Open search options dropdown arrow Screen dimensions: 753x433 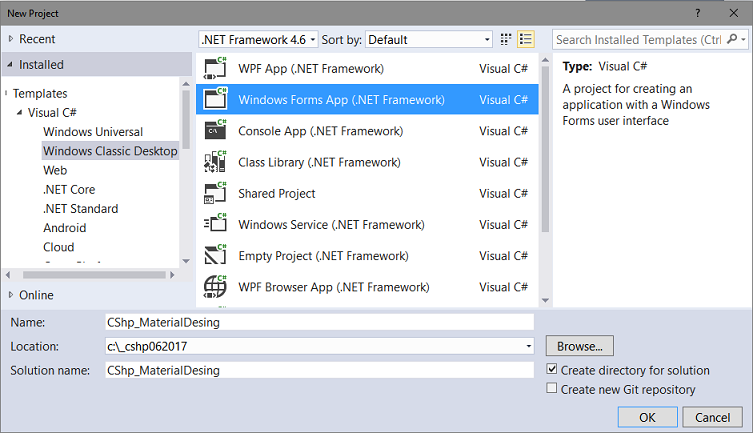(743, 39)
